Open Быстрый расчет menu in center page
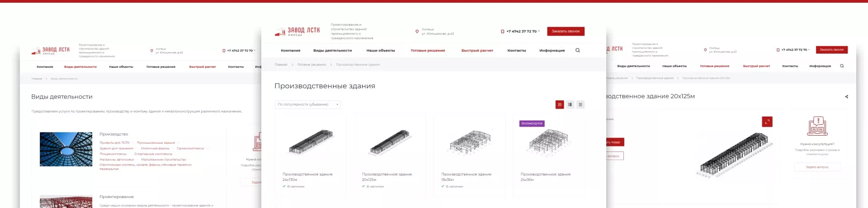The height and width of the screenshot is (208, 868). (x=477, y=51)
